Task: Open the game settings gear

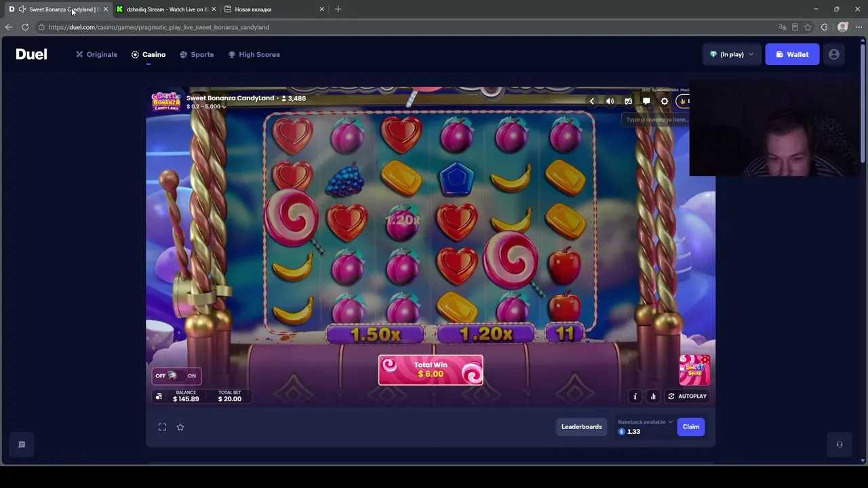Action: click(x=665, y=101)
